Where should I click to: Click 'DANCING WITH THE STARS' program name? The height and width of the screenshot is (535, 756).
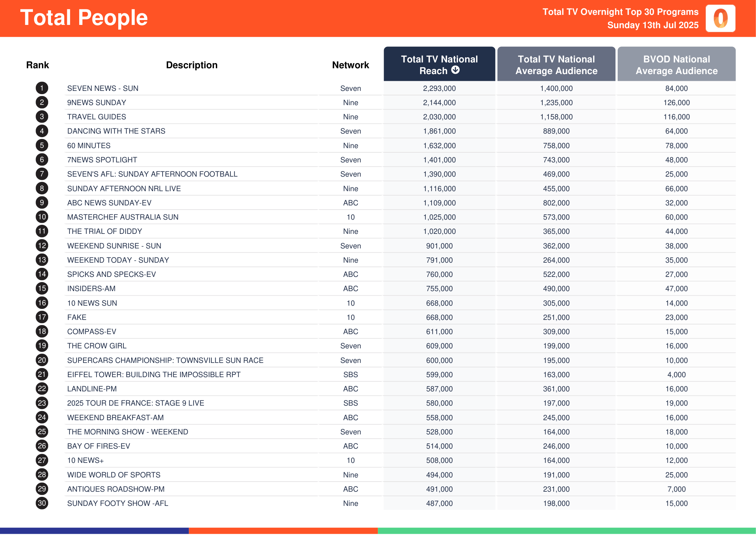[x=116, y=131]
